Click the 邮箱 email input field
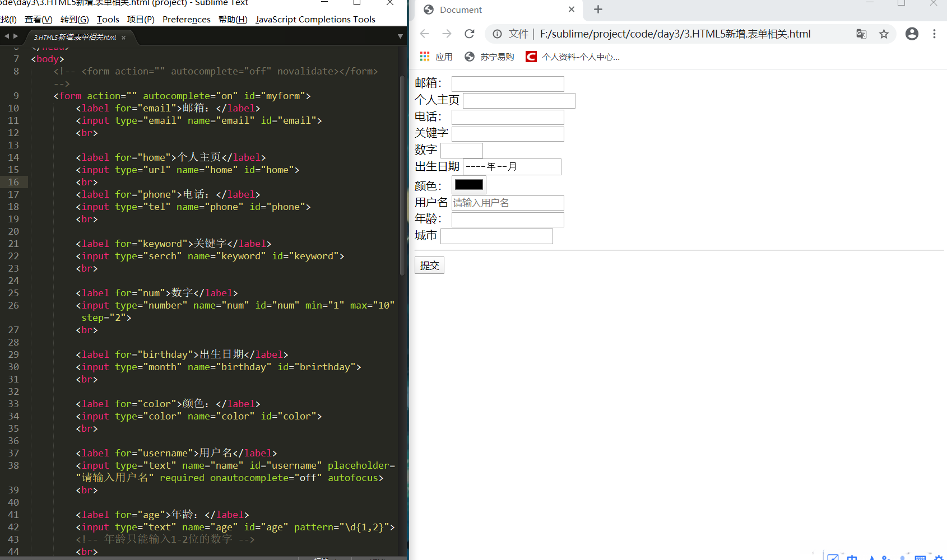This screenshot has height=560, width=947. coord(508,84)
